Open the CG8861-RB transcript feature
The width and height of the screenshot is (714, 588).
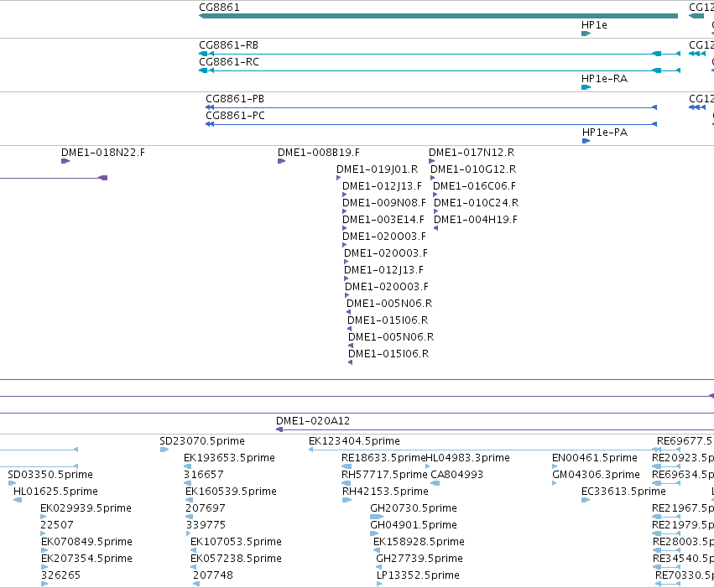pyautogui.click(x=440, y=54)
